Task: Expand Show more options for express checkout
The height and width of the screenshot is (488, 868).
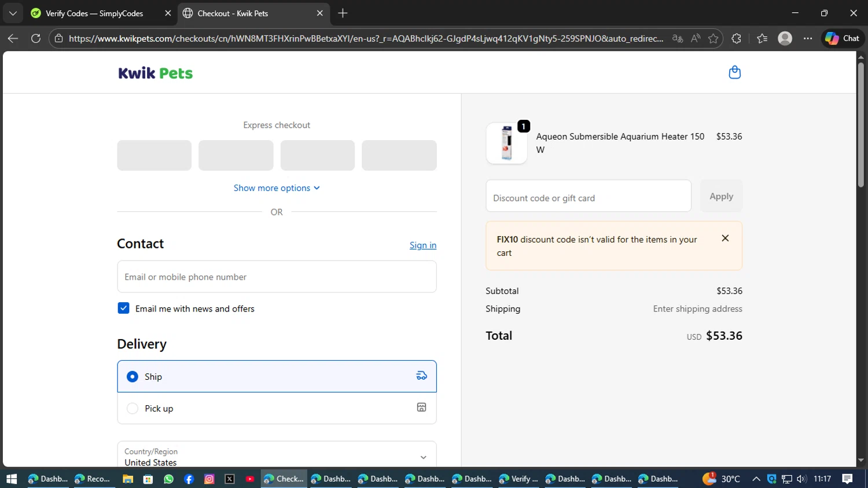Action: click(x=277, y=188)
